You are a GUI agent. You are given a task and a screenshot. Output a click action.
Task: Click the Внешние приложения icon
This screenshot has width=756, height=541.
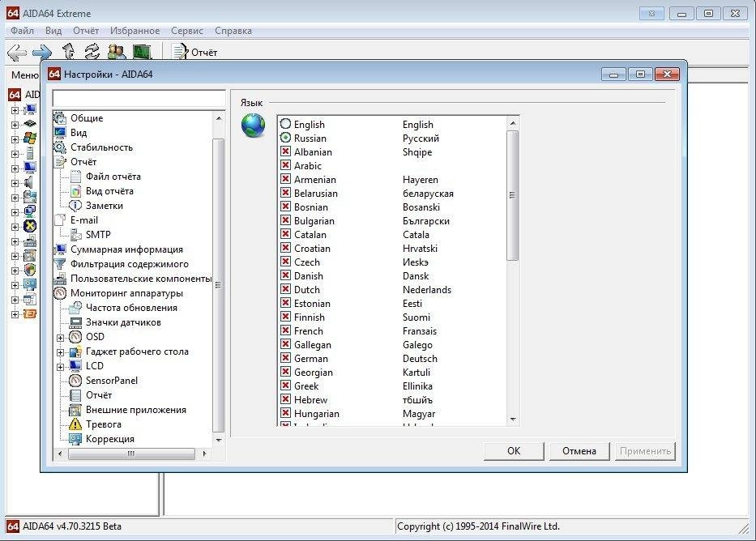click(x=75, y=410)
